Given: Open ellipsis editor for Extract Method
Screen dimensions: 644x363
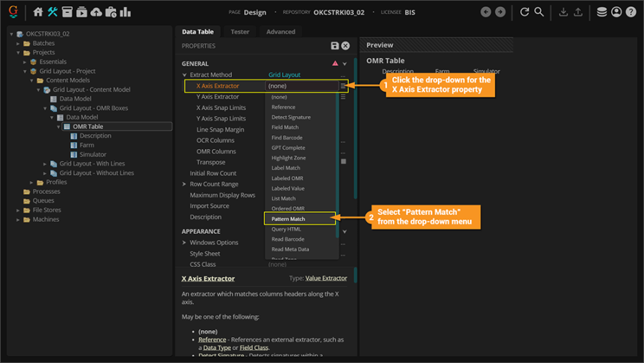Looking at the screenshot, I should [x=343, y=77].
